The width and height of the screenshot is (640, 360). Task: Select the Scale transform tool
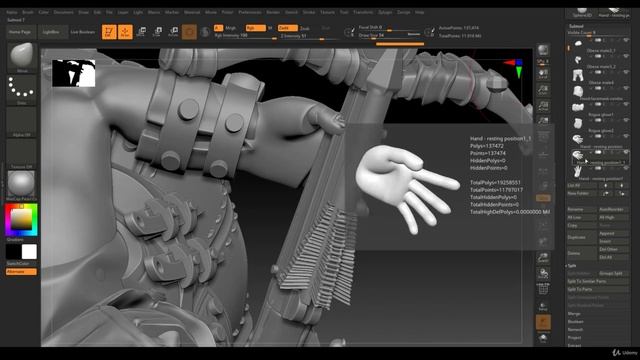click(x=157, y=32)
